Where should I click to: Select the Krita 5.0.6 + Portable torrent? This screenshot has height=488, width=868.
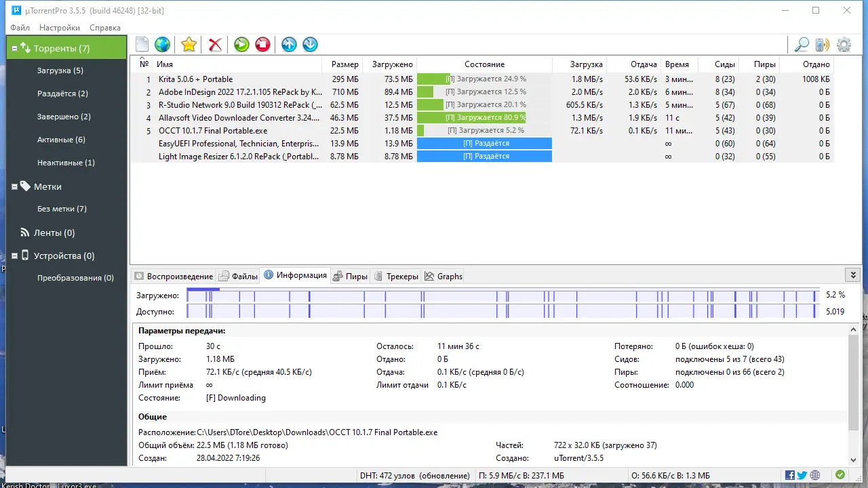point(195,79)
